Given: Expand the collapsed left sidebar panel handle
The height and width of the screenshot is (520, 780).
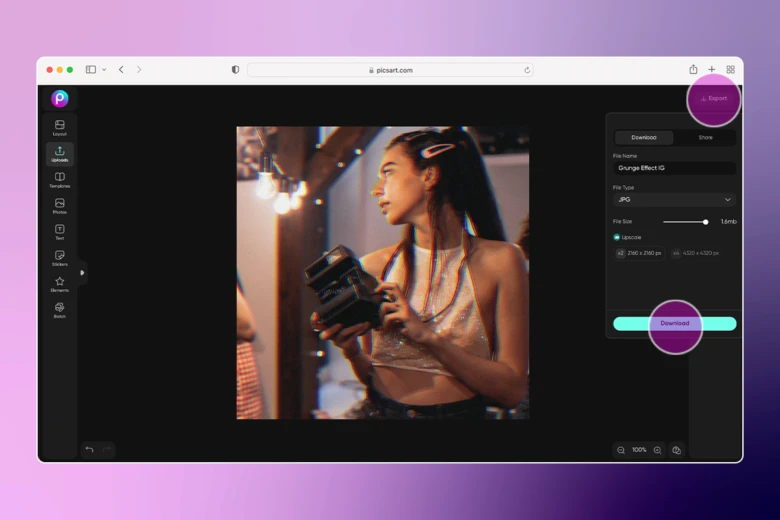Looking at the screenshot, I should (82, 273).
